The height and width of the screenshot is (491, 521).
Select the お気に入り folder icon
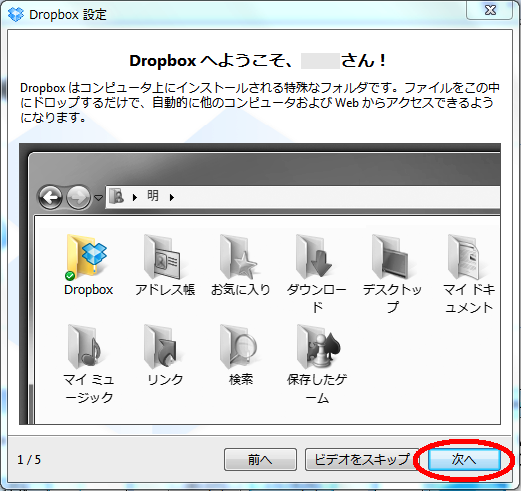pos(239,257)
